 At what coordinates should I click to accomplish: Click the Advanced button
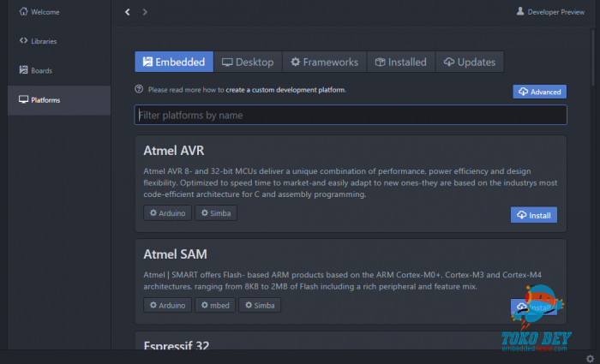point(539,92)
